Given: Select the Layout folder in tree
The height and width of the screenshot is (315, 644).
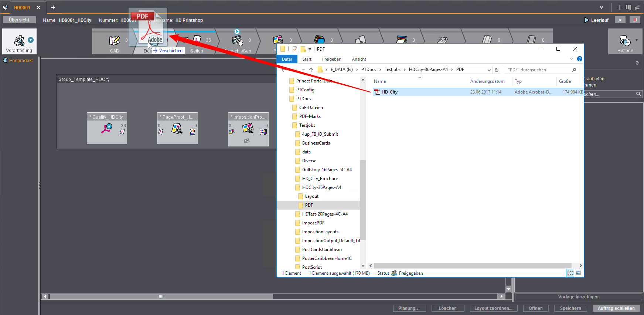Looking at the screenshot, I should coord(312,196).
